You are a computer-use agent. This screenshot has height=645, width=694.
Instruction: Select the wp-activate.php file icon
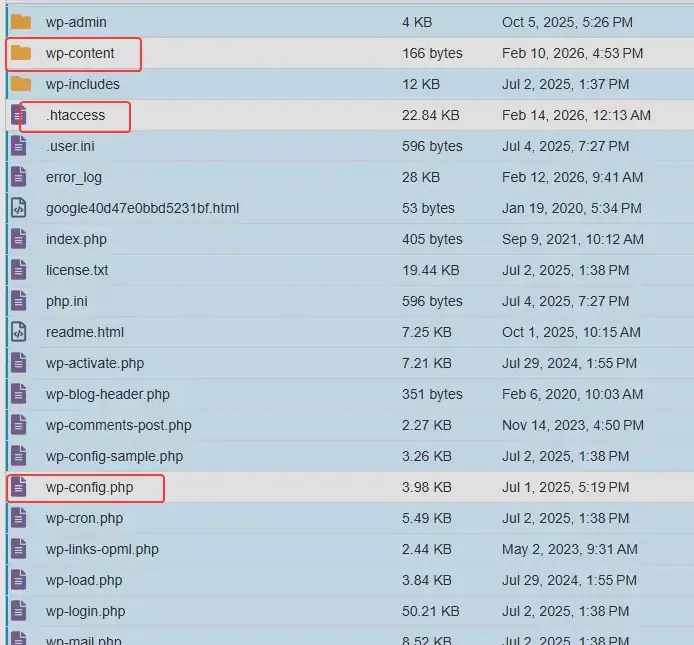19,363
